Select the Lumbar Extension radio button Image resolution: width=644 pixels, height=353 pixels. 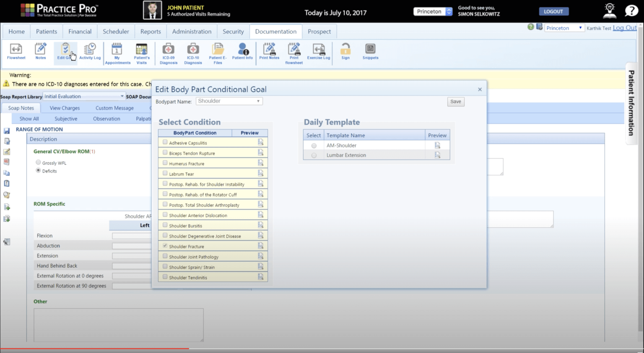point(314,155)
